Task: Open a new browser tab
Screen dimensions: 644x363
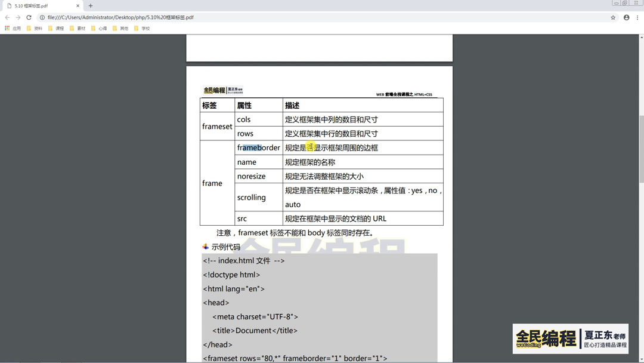Action: pos(89,6)
